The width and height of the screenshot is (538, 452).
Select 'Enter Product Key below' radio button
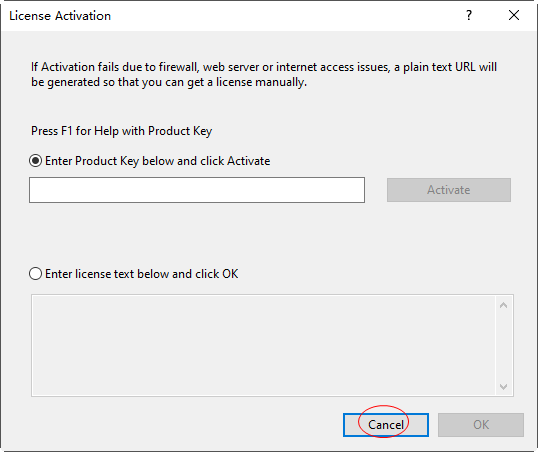pos(35,161)
